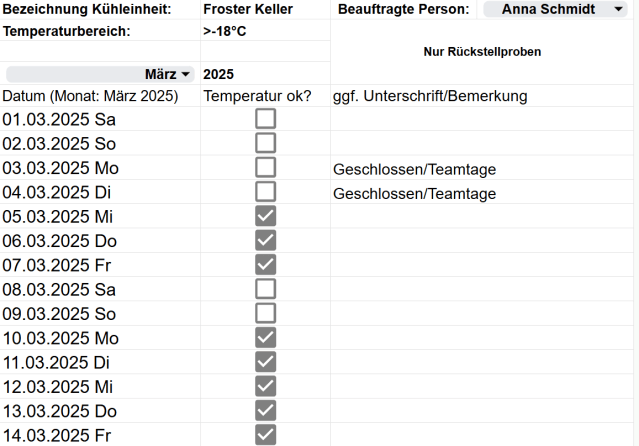639x446 pixels.
Task: Uncheck the checkbox for 06.03.2025 Do
Action: pos(265,240)
